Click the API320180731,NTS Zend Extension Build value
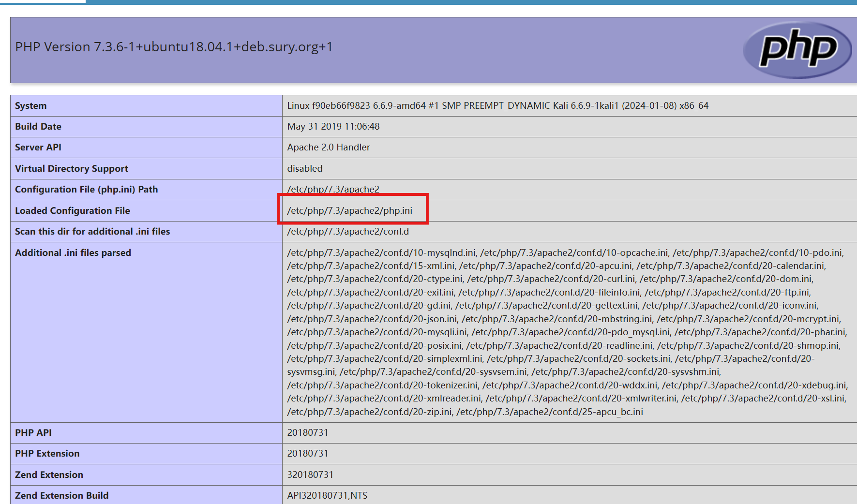The width and height of the screenshot is (857, 504). click(x=327, y=495)
